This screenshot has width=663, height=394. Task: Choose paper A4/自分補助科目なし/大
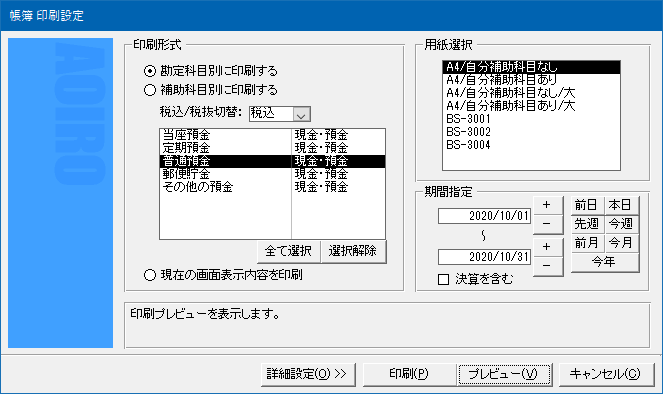click(531, 93)
